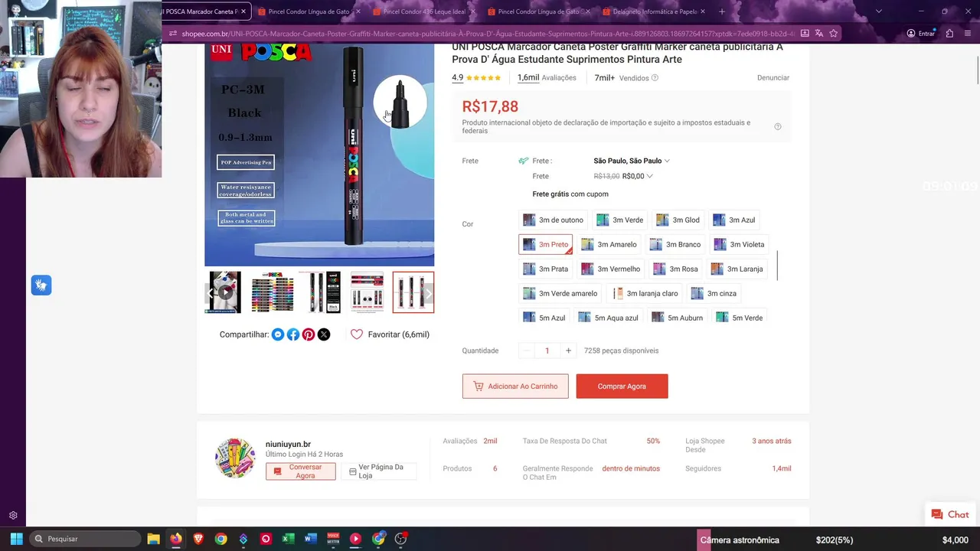Click the Windows Start button
The image size is (980, 551).
coord(16,539)
